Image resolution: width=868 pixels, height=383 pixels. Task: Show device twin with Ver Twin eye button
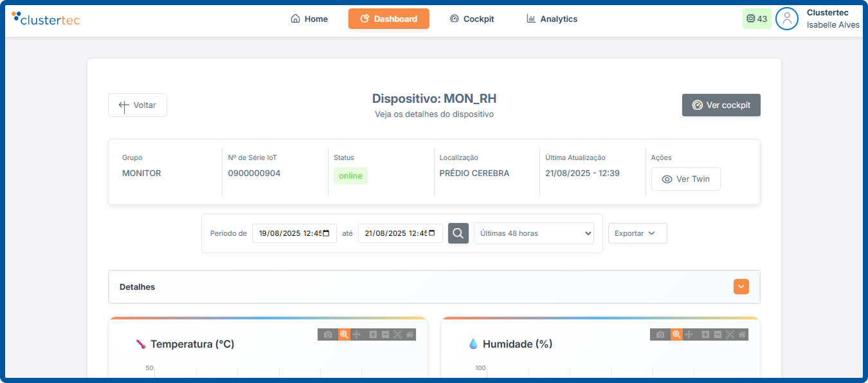[685, 179]
